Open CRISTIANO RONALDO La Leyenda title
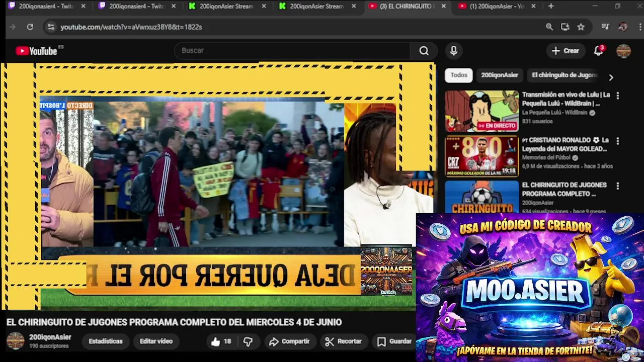 click(566, 145)
